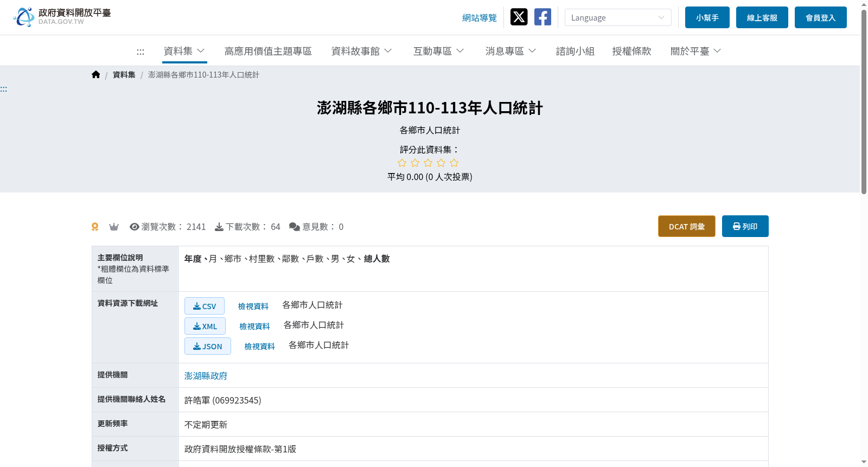This screenshot has width=868, height=467.
Task: Click the page title 澎湖縣各鄉市110-113年人口統計
Action: tap(430, 108)
